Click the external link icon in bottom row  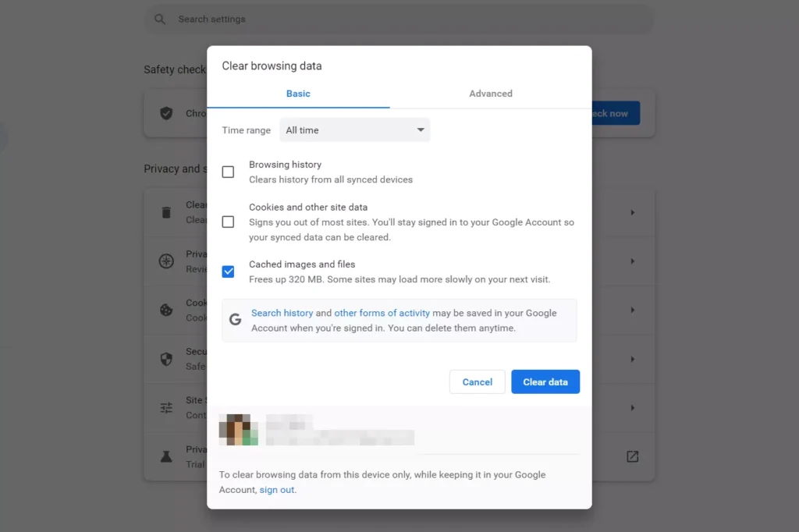pos(632,456)
